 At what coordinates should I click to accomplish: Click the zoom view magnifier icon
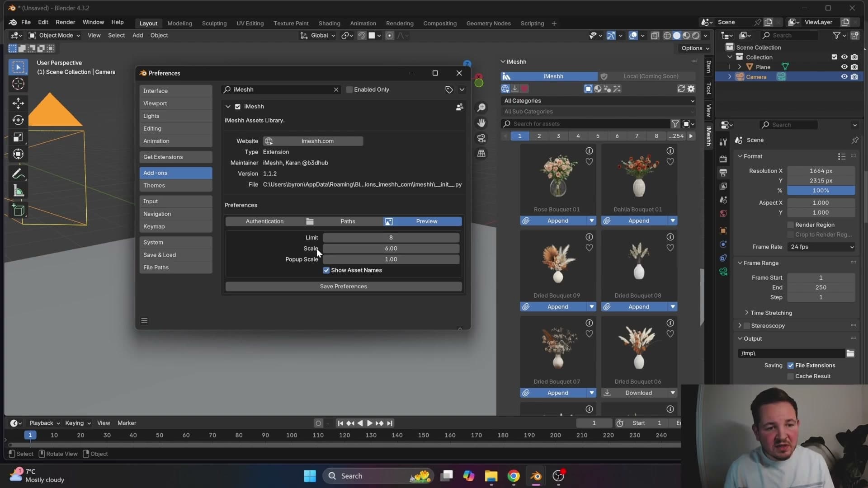point(481,108)
